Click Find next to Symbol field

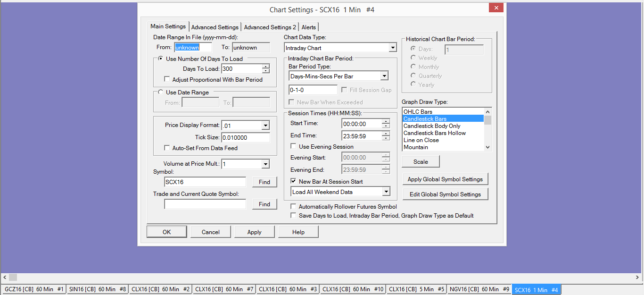pyautogui.click(x=264, y=182)
